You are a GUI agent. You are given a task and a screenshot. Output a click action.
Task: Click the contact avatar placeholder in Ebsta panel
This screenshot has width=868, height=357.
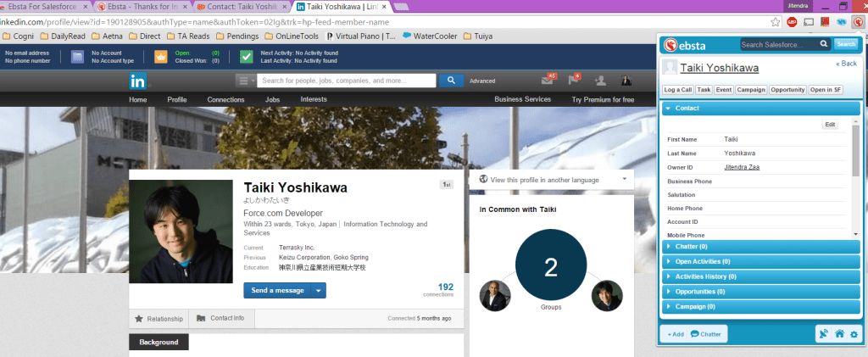pyautogui.click(x=670, y=67)
